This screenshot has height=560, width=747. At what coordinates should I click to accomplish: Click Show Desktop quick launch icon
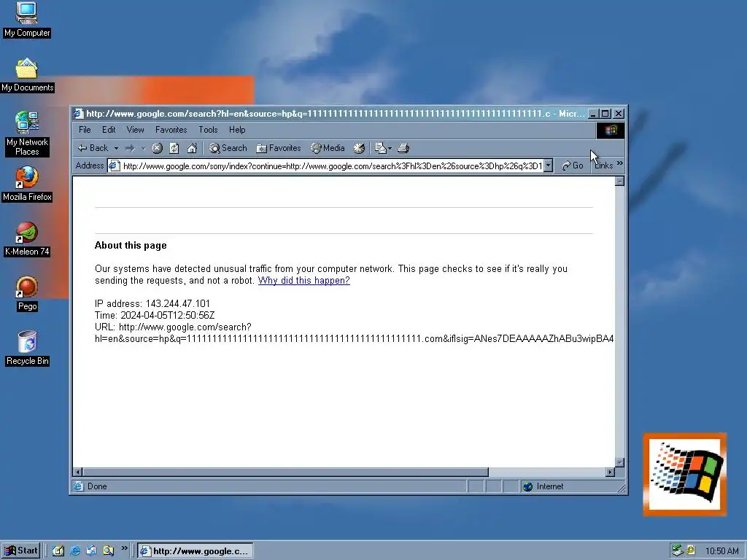coord(58,551)
